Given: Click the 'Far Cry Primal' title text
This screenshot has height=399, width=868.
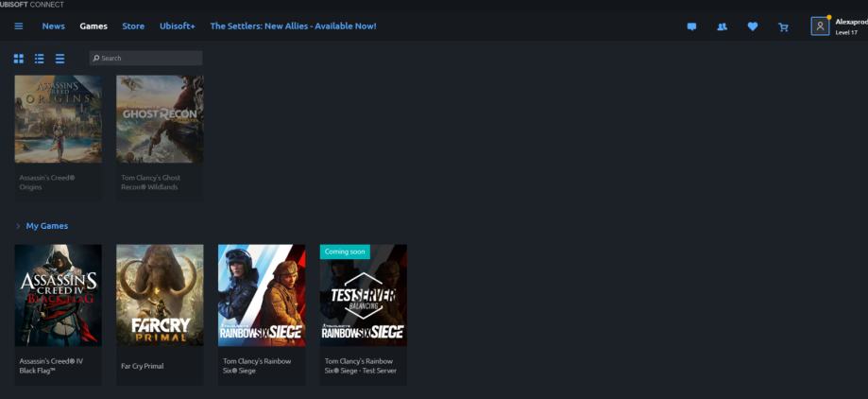Looking at the screenshot, I should (143, 366).
